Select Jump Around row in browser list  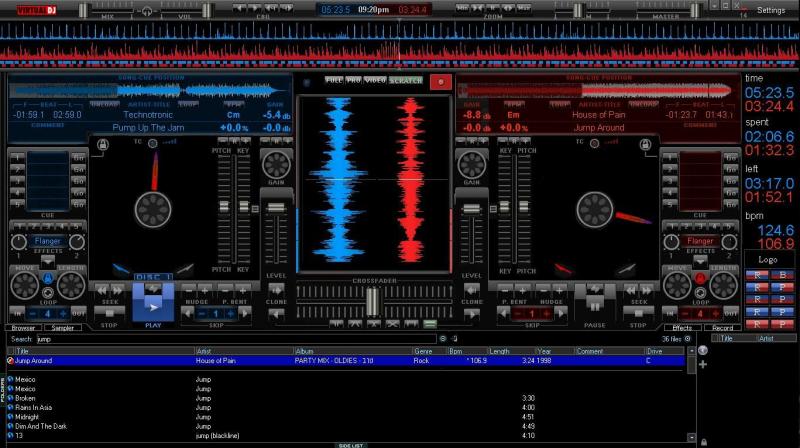(x=345, y=361)
